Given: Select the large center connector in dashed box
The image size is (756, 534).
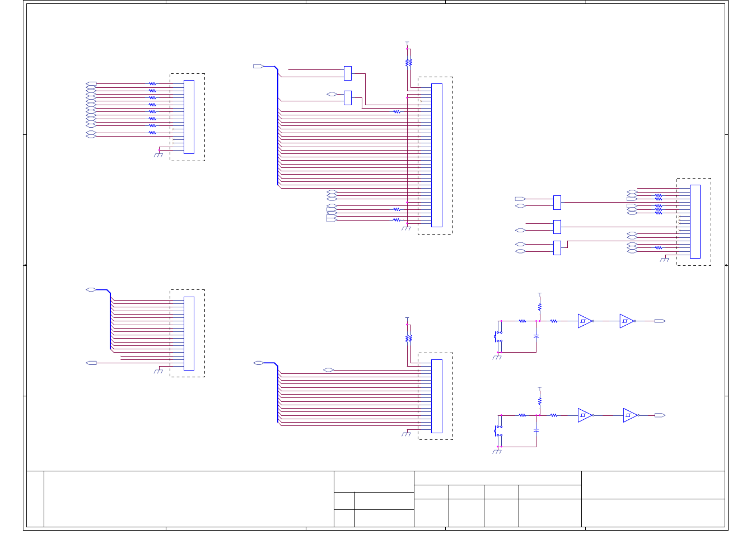Looking at the screenshot, I should tap(437, 155).
